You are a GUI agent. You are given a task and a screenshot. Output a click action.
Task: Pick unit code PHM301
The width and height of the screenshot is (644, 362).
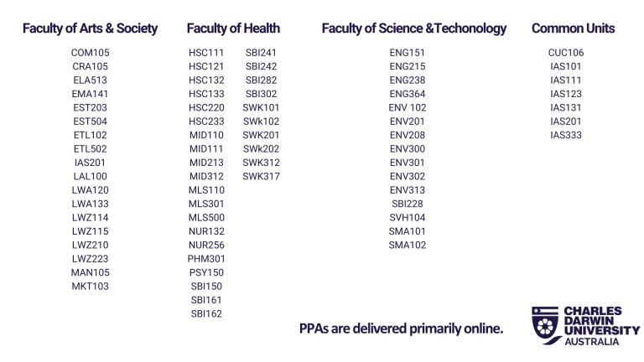pos(206,259)
